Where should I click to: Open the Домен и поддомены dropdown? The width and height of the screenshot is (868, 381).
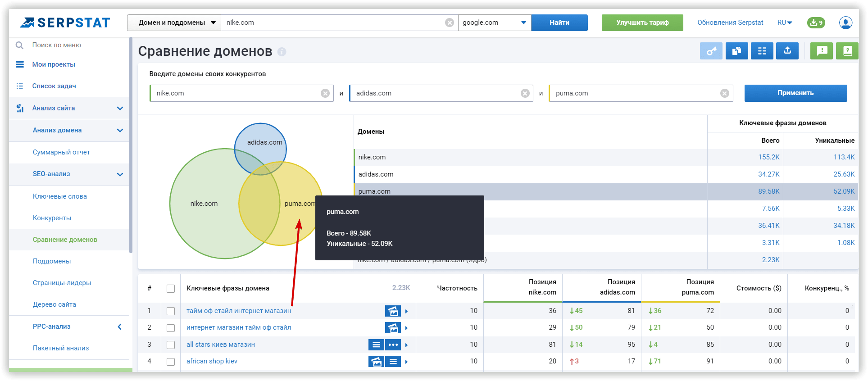pyautogui.click(x=174, y=23)
